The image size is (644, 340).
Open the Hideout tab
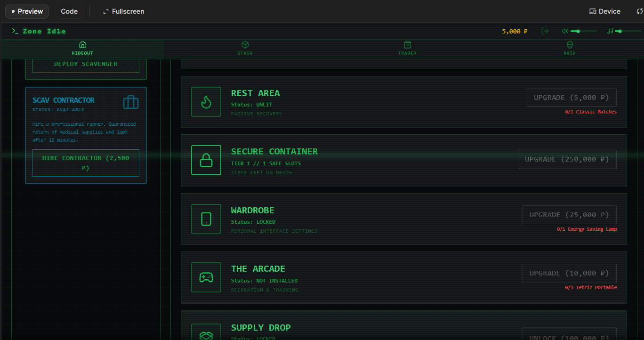[82, 48]
